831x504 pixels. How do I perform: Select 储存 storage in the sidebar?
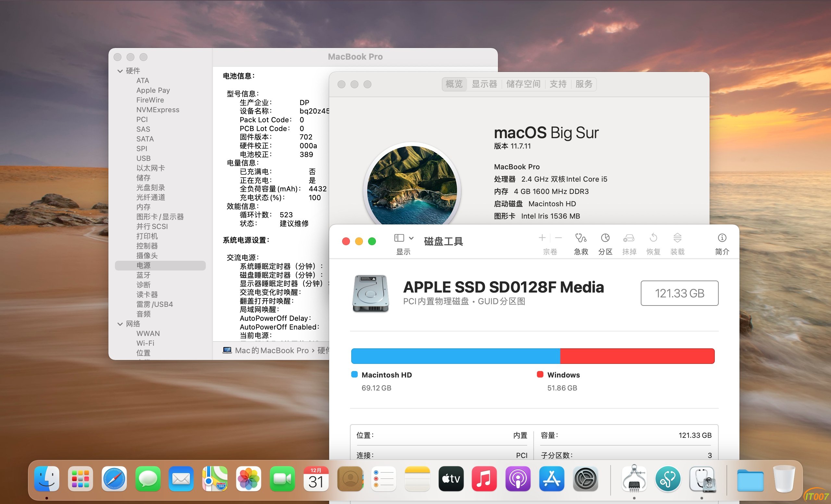pyautogui.click(x=143, y=178)
